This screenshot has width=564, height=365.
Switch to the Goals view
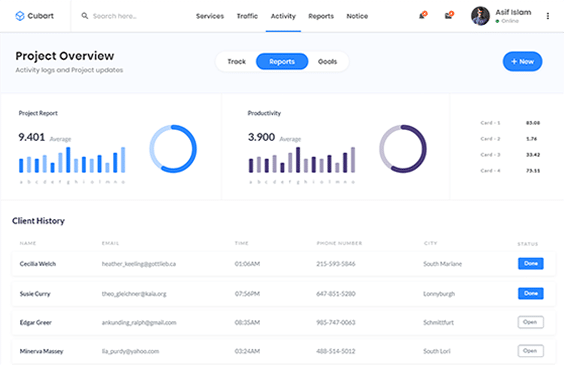click(327, 61)
